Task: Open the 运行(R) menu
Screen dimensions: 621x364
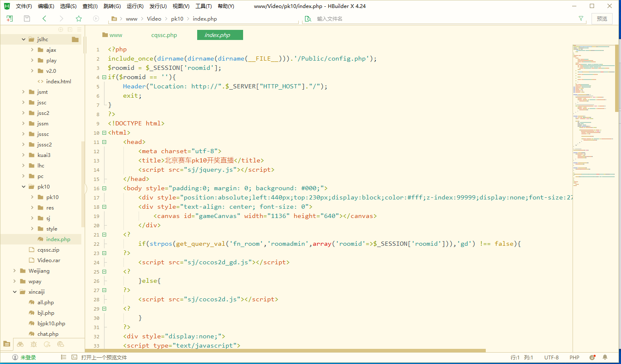Action: [135, 6]
